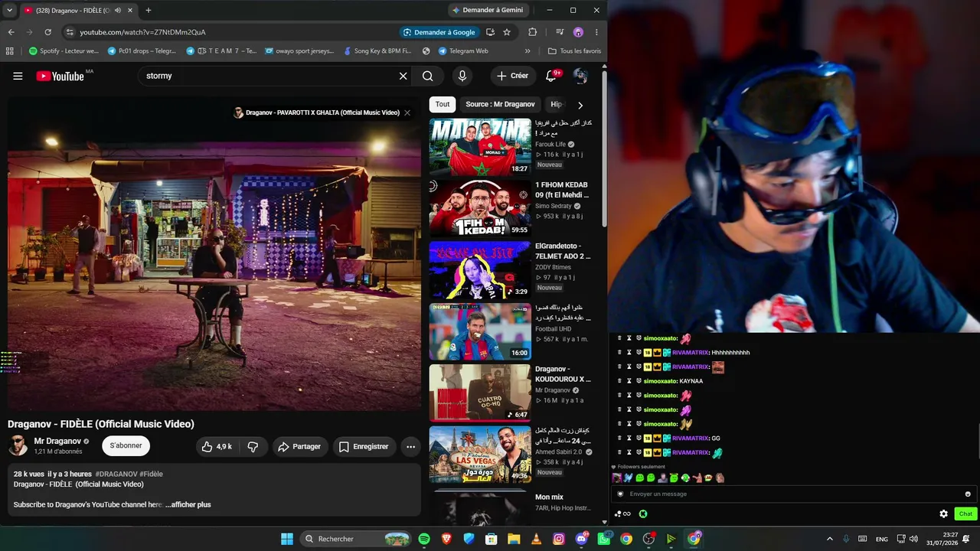Image resolution: width=980 pixels, height=551 pixels.
Task: Open Instagram from the taskbar
Action: tap(559, 539)
